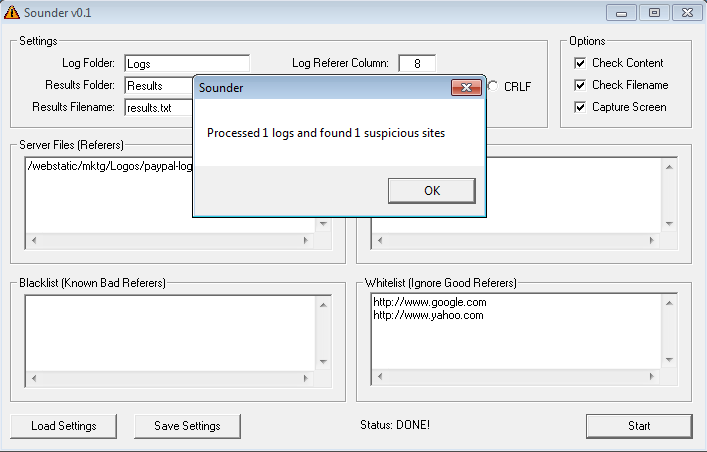Click the Save Settings button
Viewport: 707px width, 452px height.
tap(187, 426)
